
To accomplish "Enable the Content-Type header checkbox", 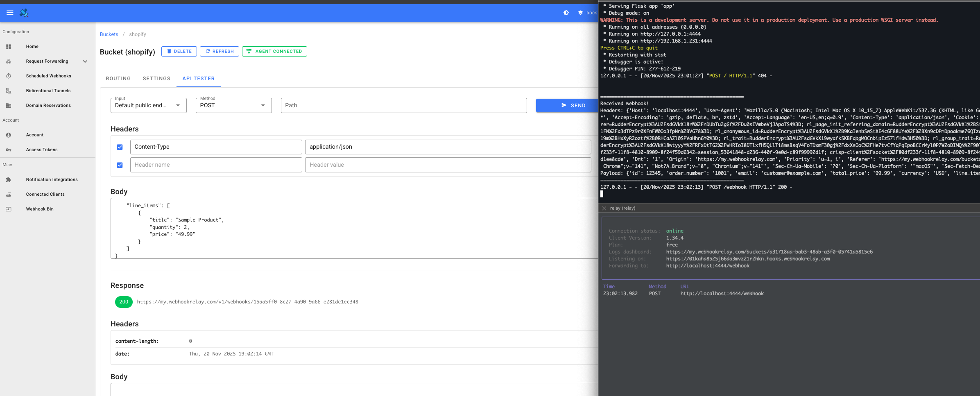I will [120, 147].
